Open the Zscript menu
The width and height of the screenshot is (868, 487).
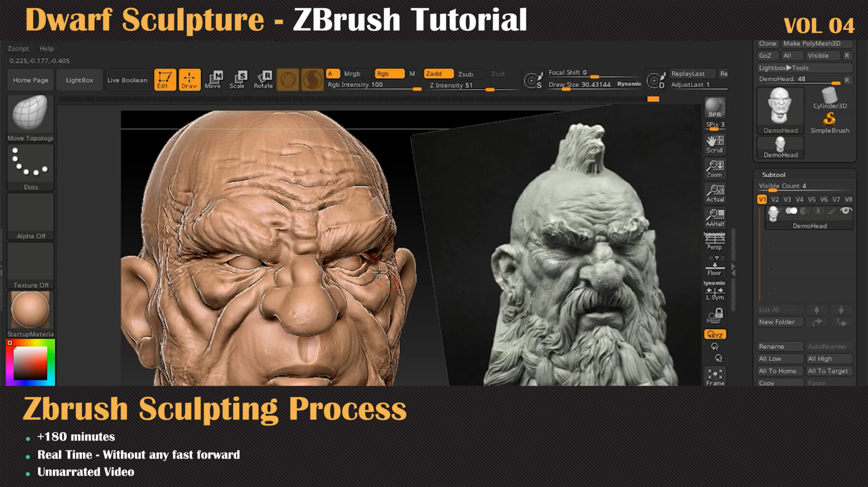pos(18,48)
